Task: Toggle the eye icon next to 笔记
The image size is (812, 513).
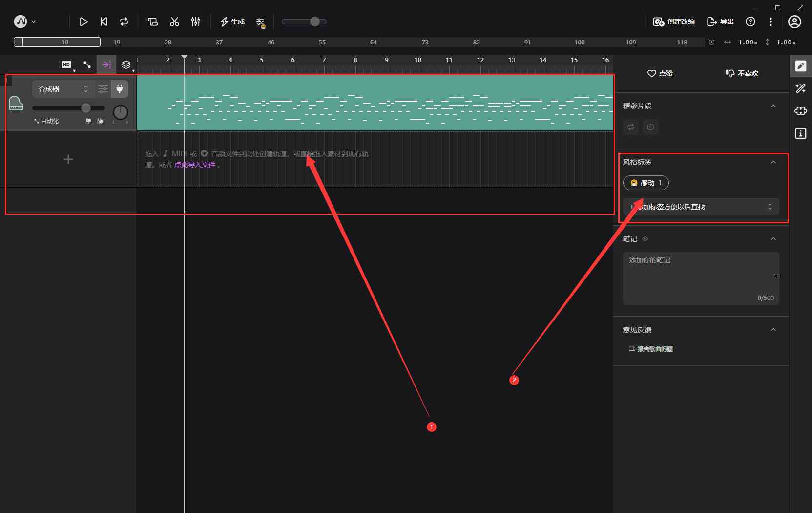Action: click(x=645, y=239)
